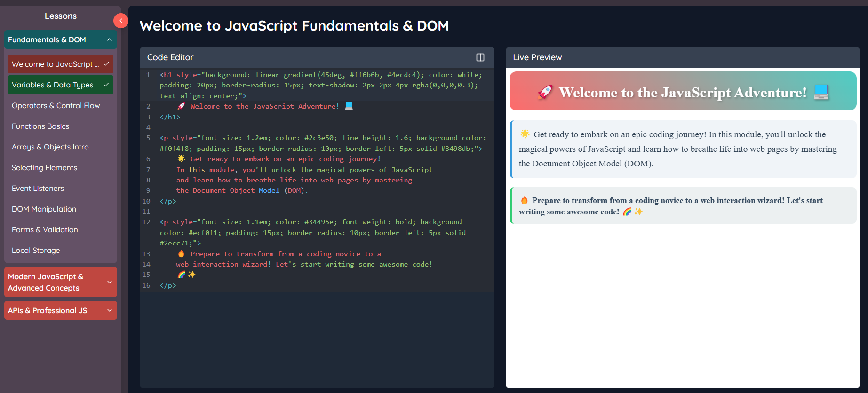The width and height of the screenshot is (868, 393).
Task: Click sun emoji on code line 6
Action: pos(181,159)
